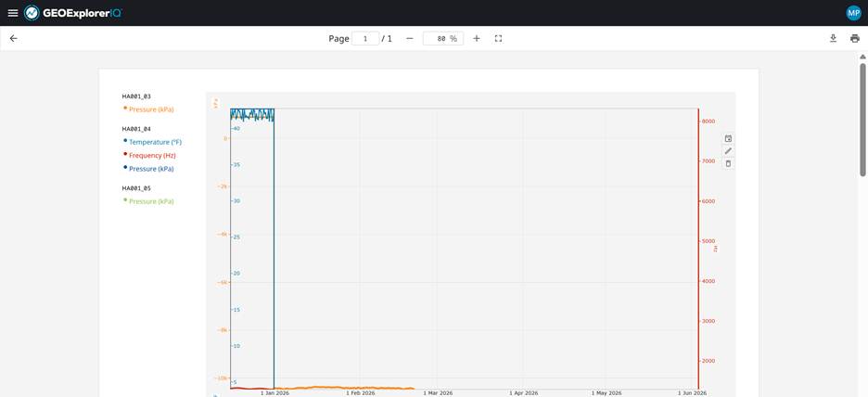Image resolution: width=868 pixels, height=397 pixels.
Task: Print the report
Action: coord(855,38)
